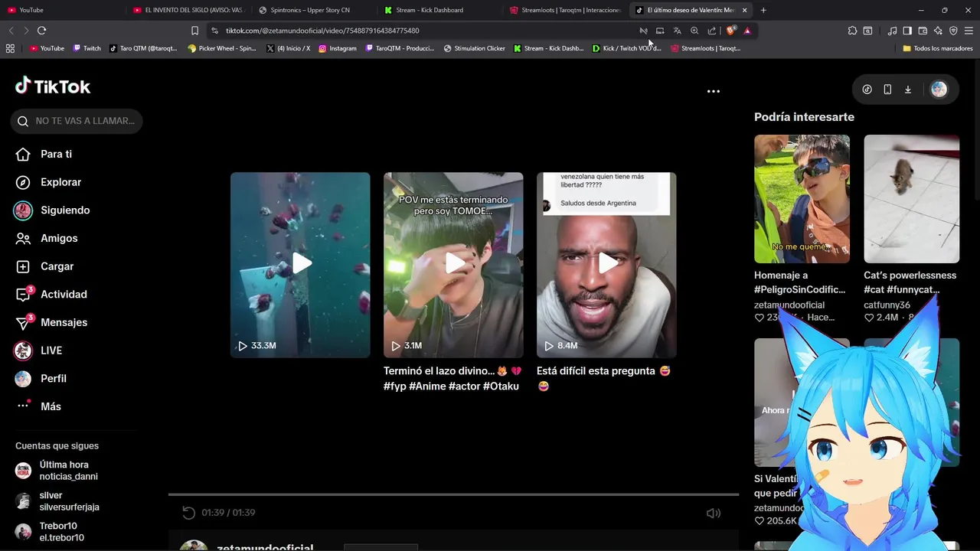Open the 'Está difícil esta pregunta' title link
Viewport: 980px width, 551px height.
[604, 379]
